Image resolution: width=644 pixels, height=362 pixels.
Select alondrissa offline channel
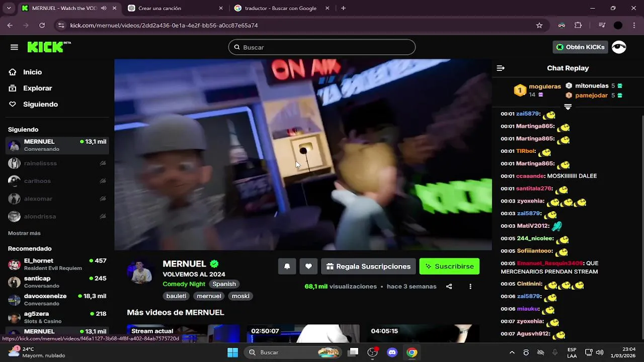coord(57,216)
